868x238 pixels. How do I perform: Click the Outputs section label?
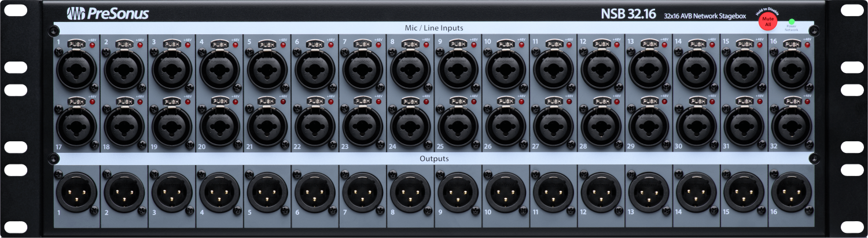434,158
